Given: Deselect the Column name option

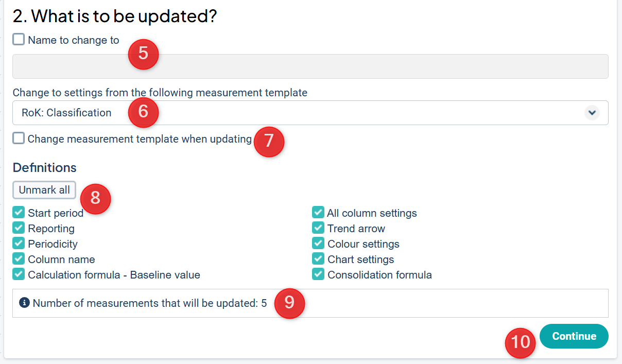Looking at the screenshot, I should [x=19, y=259].
